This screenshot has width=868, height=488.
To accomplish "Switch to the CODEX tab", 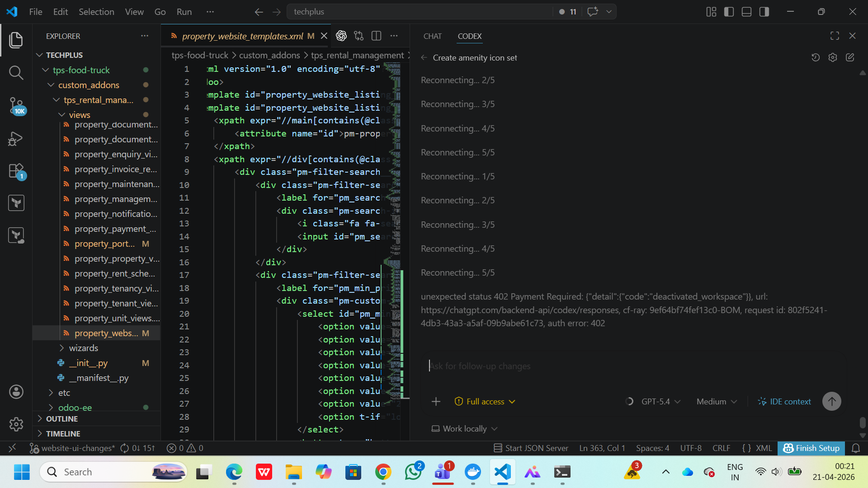I will (x=470, y=36).
